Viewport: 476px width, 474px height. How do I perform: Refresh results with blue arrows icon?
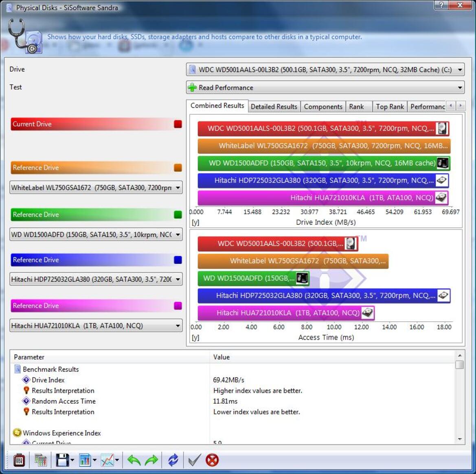pyautogui.click(x=173, y=460)
